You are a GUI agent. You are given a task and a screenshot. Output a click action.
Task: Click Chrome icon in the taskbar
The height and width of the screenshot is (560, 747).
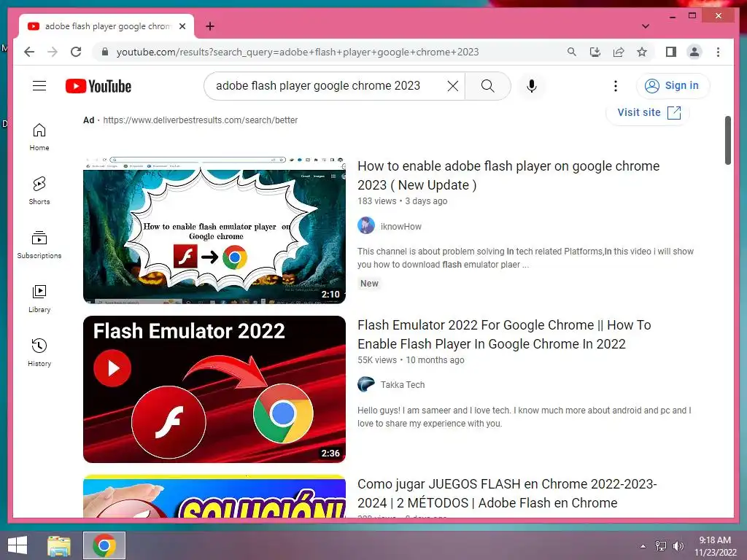click(x=104, y=545)
